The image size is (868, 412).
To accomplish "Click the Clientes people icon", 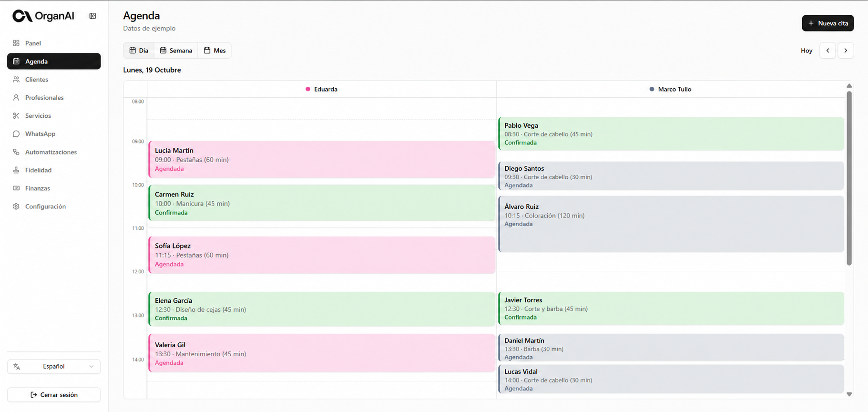I will coord(16,80).
